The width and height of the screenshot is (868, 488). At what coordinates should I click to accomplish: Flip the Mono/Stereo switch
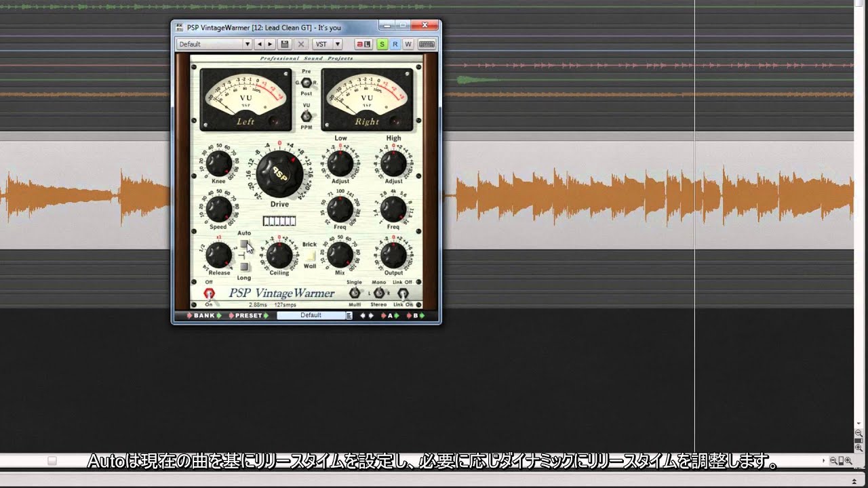point(378,293)
